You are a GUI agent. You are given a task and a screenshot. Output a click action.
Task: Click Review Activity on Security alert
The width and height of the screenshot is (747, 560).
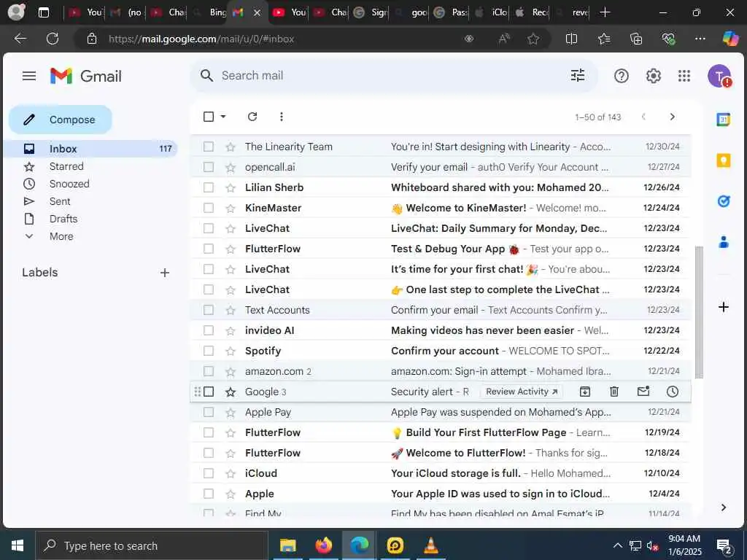(521, 392)
